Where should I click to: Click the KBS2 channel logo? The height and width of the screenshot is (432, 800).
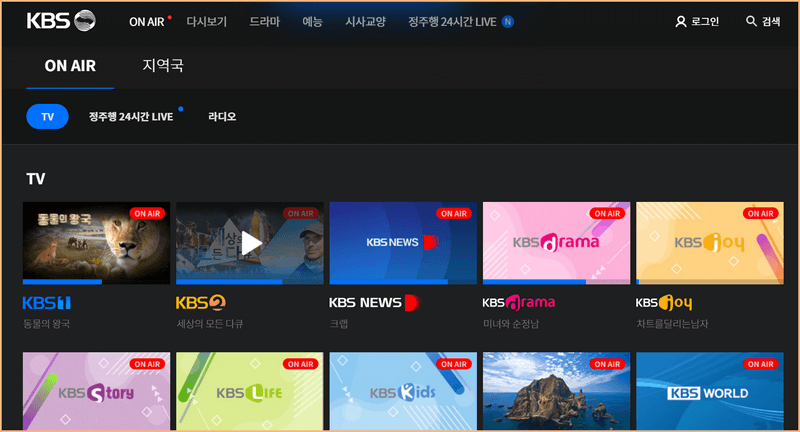click(x=201, y=303)
